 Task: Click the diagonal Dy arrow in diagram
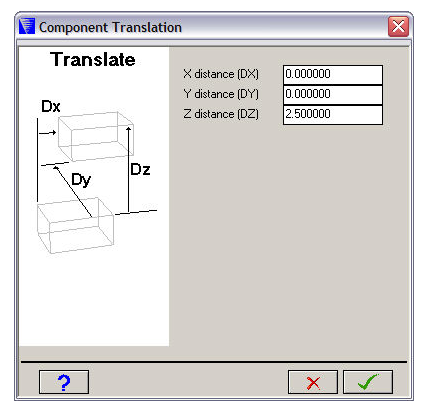[73, 192]
